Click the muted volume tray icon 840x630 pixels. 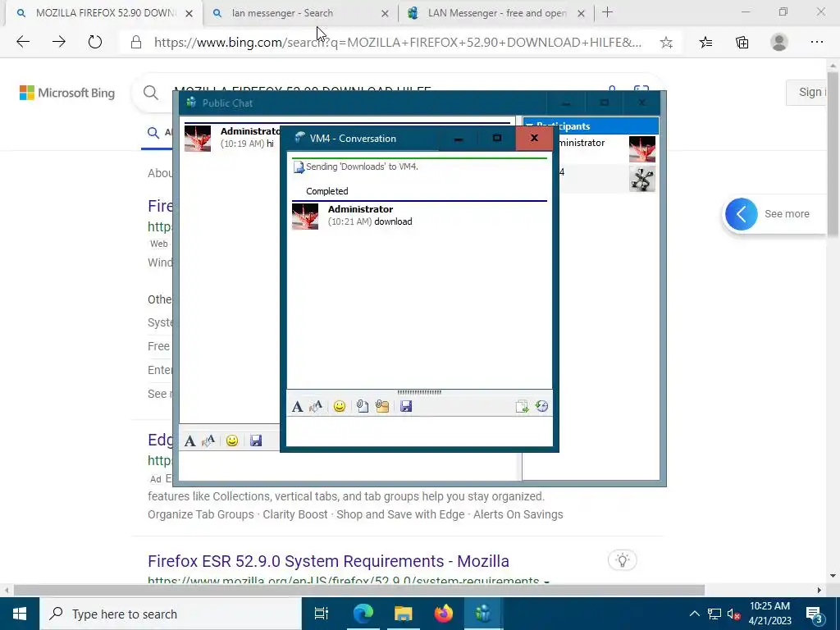[x=733, y=614]
